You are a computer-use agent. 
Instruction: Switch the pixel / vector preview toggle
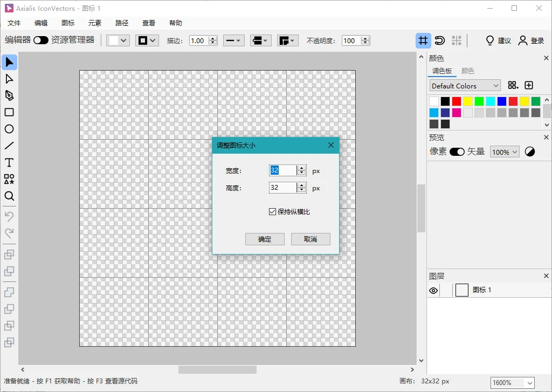pos(457,152)
